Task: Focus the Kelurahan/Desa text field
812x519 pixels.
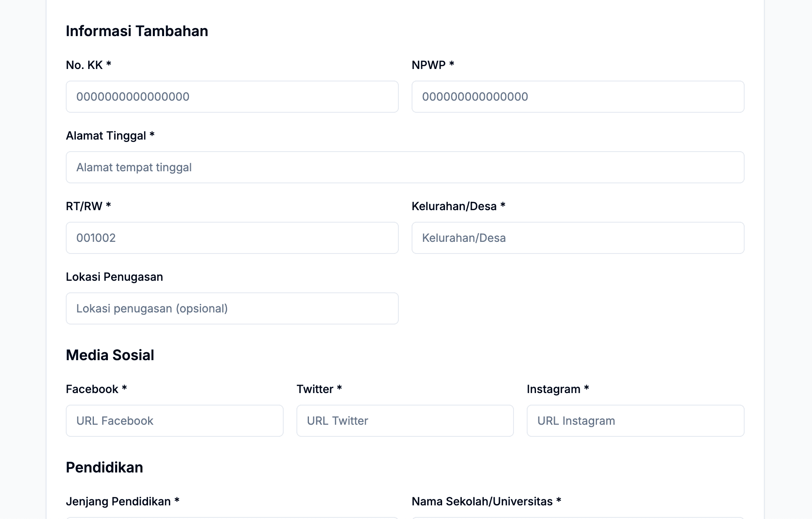Action: coord(578,238)
